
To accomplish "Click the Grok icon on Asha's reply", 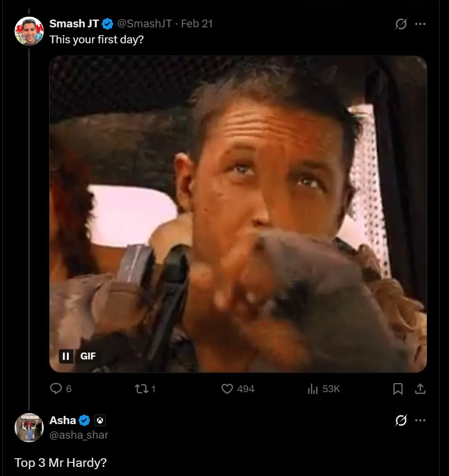I will pos(401,420).
